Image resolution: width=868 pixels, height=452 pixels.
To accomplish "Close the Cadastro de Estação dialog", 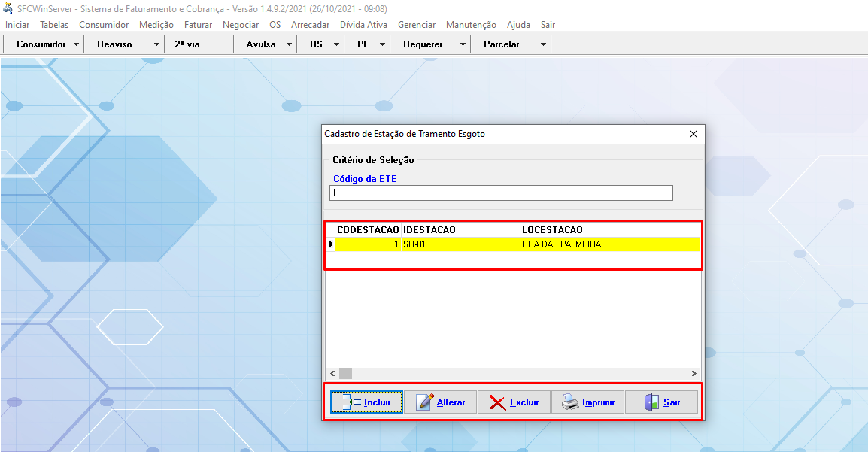I will click(x=693, y=134).
